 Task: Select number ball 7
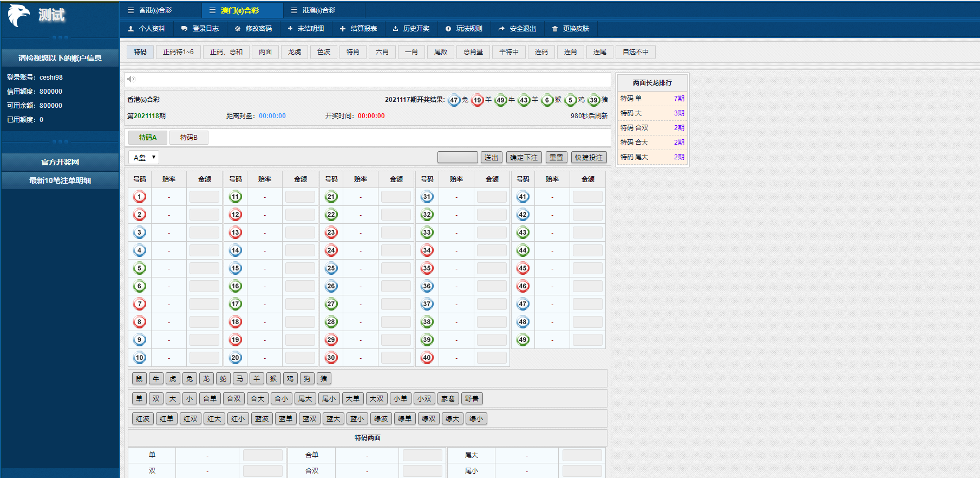click(x=140, y=304)
